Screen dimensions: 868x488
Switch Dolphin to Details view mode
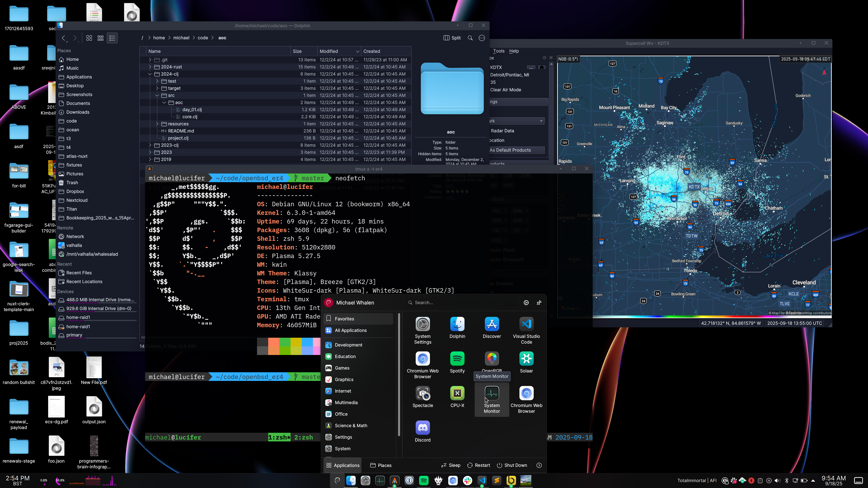point(112,38)
